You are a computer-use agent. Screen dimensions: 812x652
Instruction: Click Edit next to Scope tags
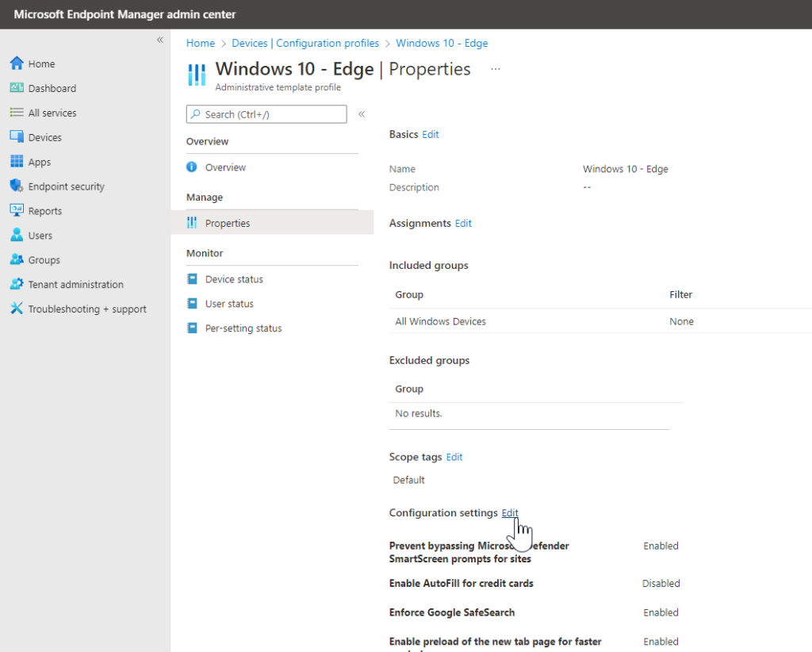coord(454,457)
